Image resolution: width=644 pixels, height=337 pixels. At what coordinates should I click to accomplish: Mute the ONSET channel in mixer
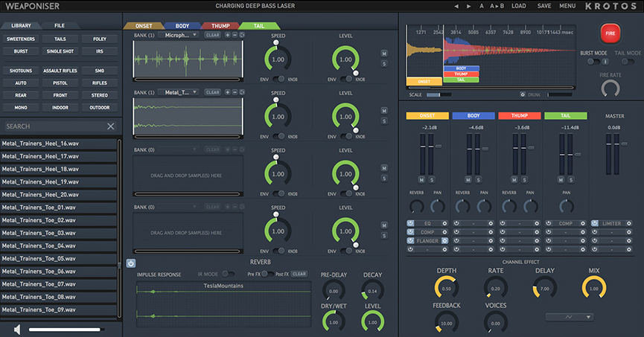421,179
